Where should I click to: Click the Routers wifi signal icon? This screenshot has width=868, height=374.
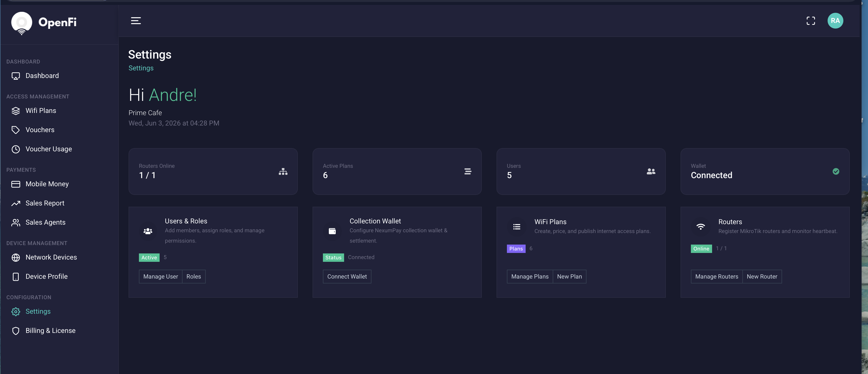701,227
